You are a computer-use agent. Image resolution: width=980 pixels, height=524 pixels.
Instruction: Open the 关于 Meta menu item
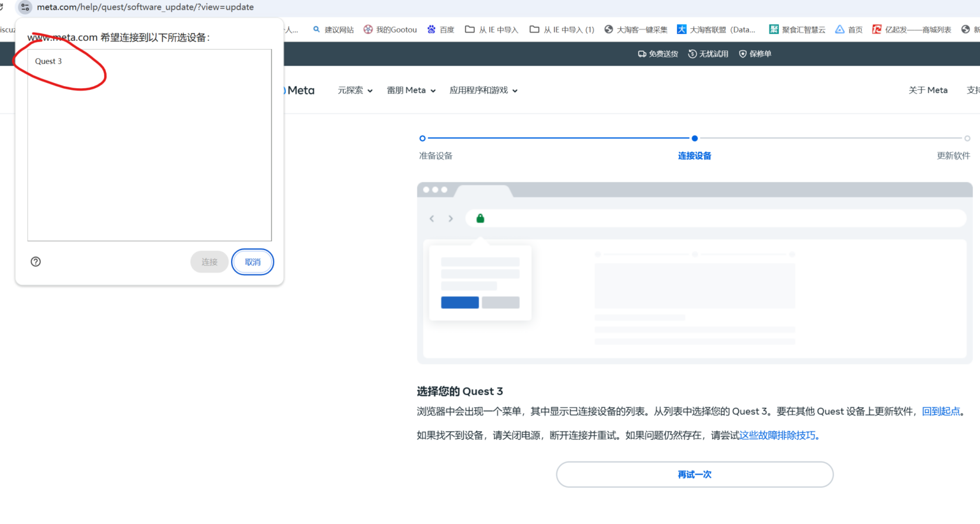(x=928, y=91)
